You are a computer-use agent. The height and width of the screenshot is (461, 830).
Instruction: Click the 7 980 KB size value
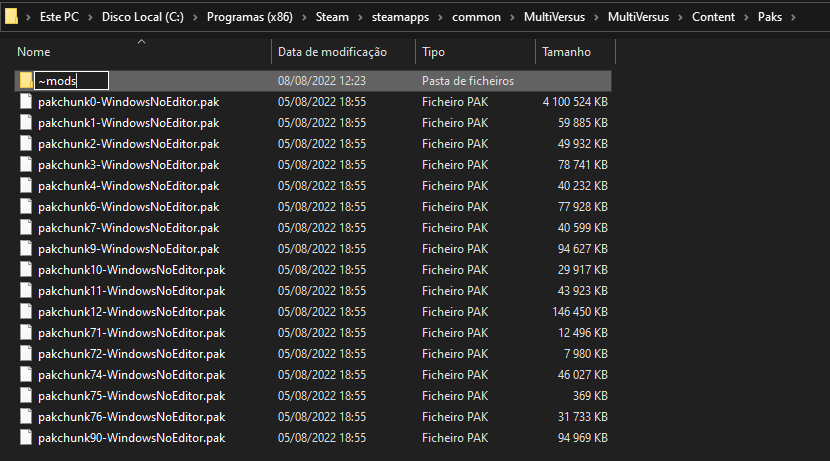click(x=585, y=354)
